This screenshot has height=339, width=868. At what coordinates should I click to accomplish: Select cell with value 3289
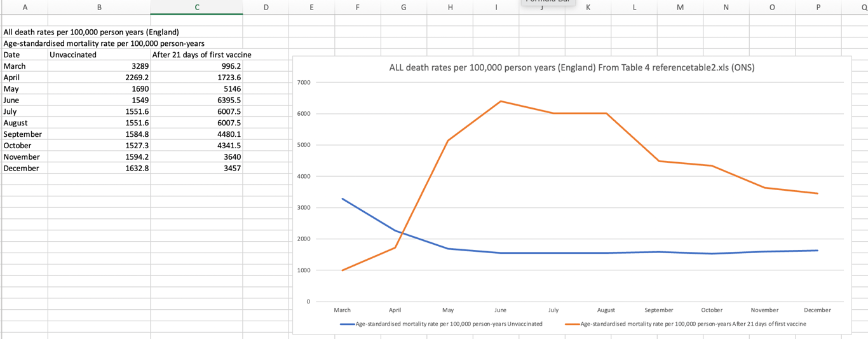click(99, 66)
